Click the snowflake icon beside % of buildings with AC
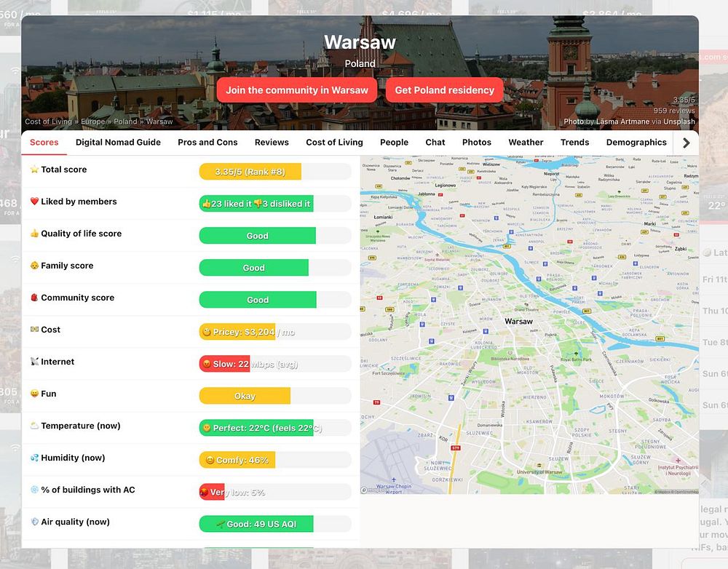Screen dimensions: 728x569 [x=34, y=490]
